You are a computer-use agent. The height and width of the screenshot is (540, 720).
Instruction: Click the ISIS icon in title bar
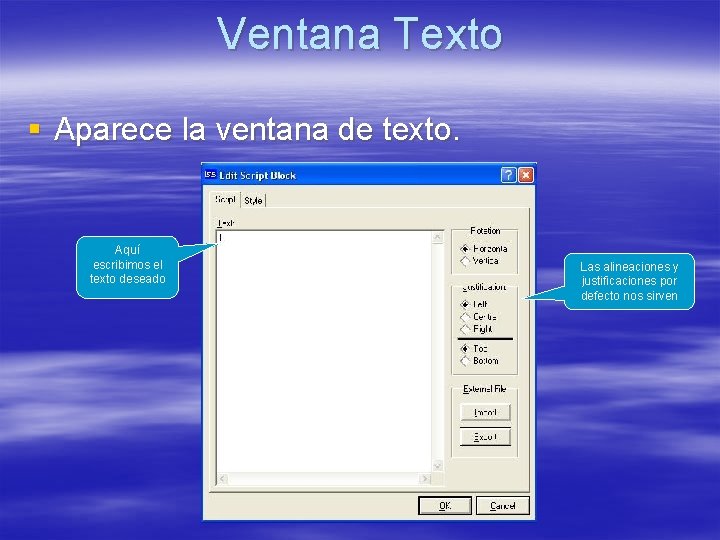(210, 174)
